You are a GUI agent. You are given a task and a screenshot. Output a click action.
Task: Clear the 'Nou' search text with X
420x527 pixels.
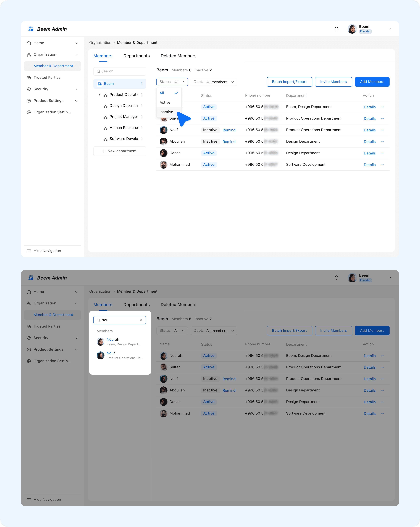tap(141, 320)
